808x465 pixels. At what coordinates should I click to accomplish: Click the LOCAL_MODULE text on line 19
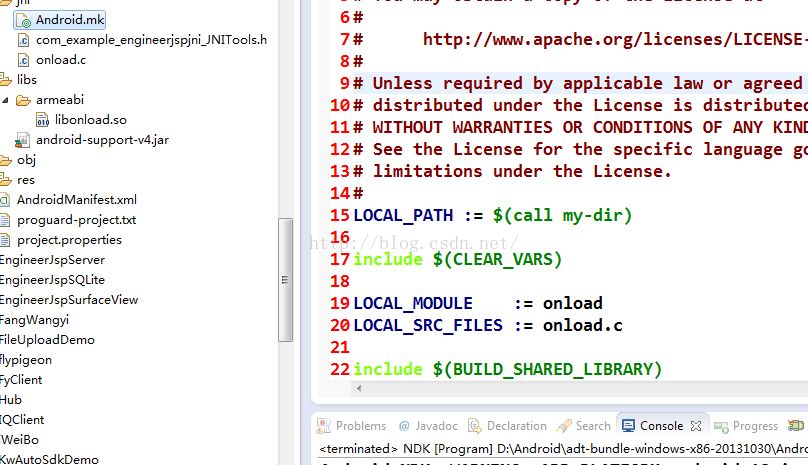click(413, 304)
